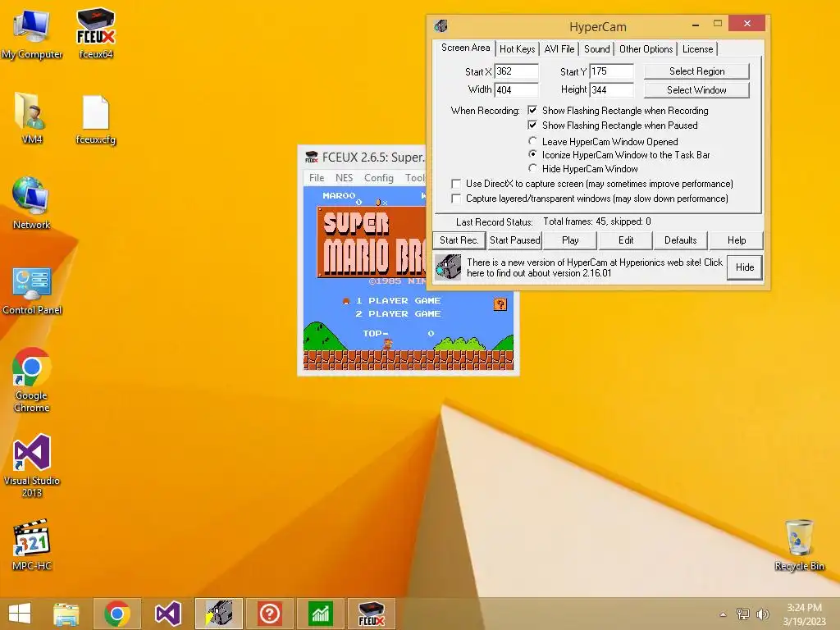Click the Select Region button
This screenshot has width=840, height=630.
[696, 71]
